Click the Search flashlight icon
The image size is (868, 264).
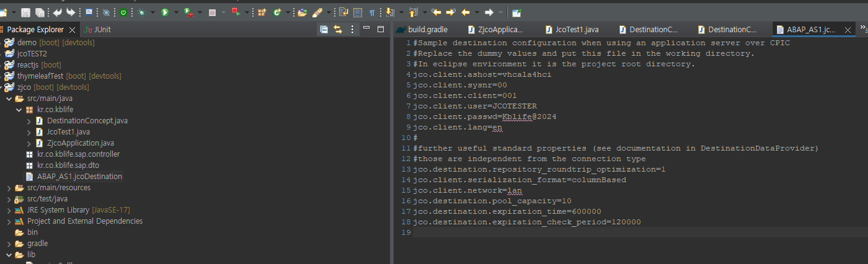[x=317, y=12]
